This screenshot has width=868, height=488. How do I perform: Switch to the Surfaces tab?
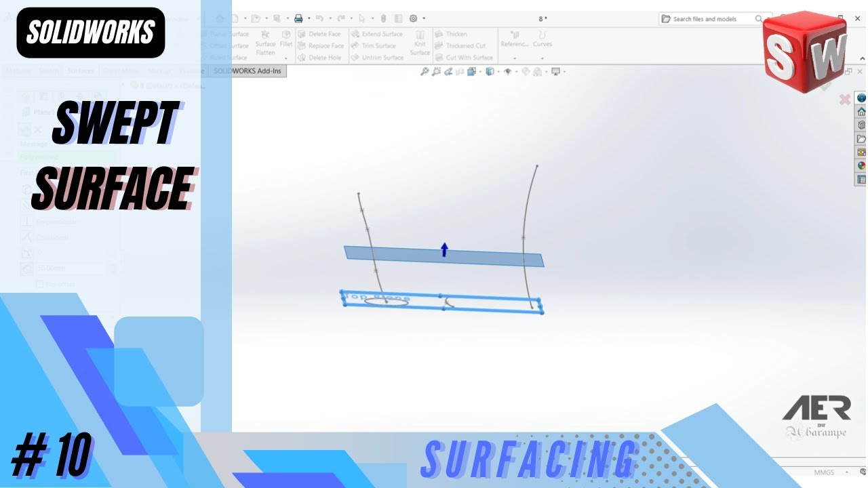pyautogui.click(x=81, y=70)
